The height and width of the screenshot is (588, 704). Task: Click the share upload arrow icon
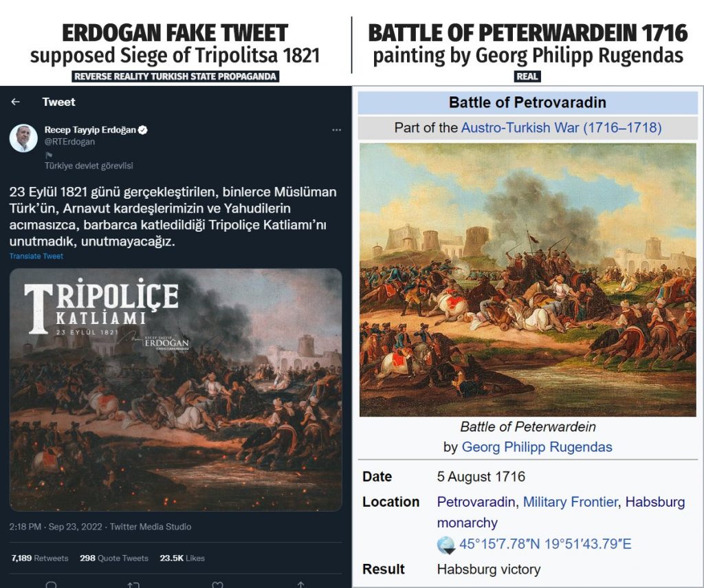coord(300,585)
